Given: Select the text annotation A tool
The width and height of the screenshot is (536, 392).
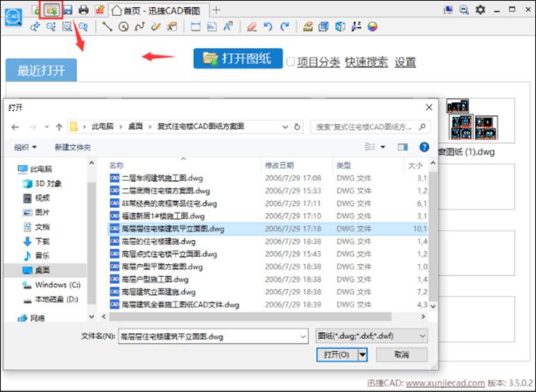Looking at the screenshot, I should [x=228, y=26].
